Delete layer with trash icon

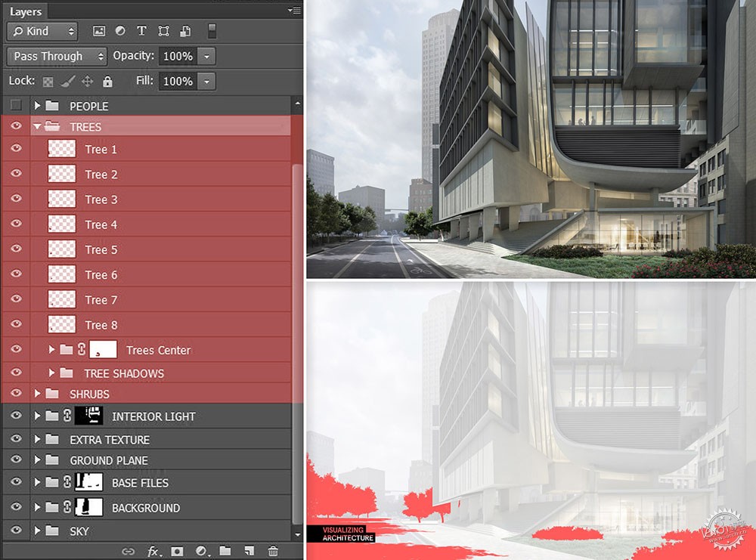coord(273,551)
